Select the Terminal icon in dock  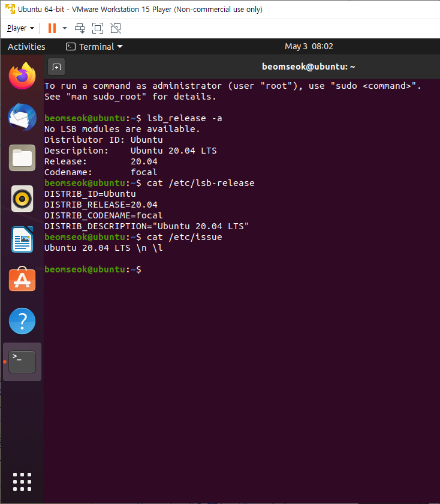click(x=22, y=362)
